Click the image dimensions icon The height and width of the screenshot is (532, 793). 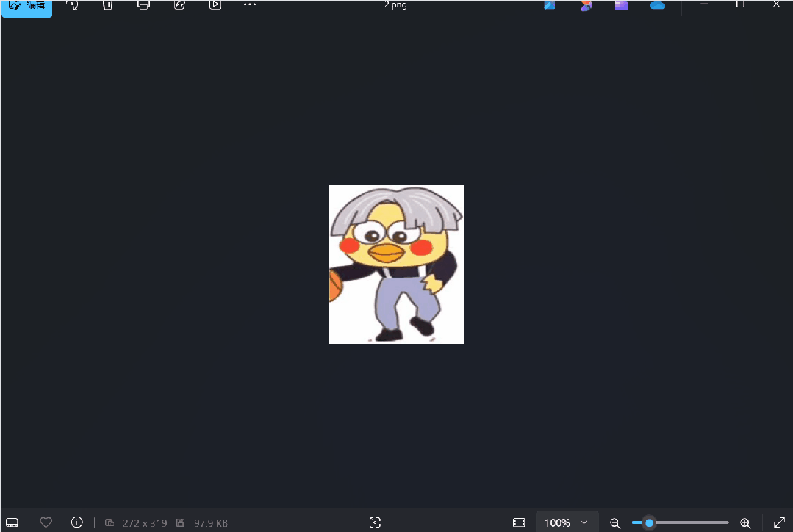pos(110,522)
